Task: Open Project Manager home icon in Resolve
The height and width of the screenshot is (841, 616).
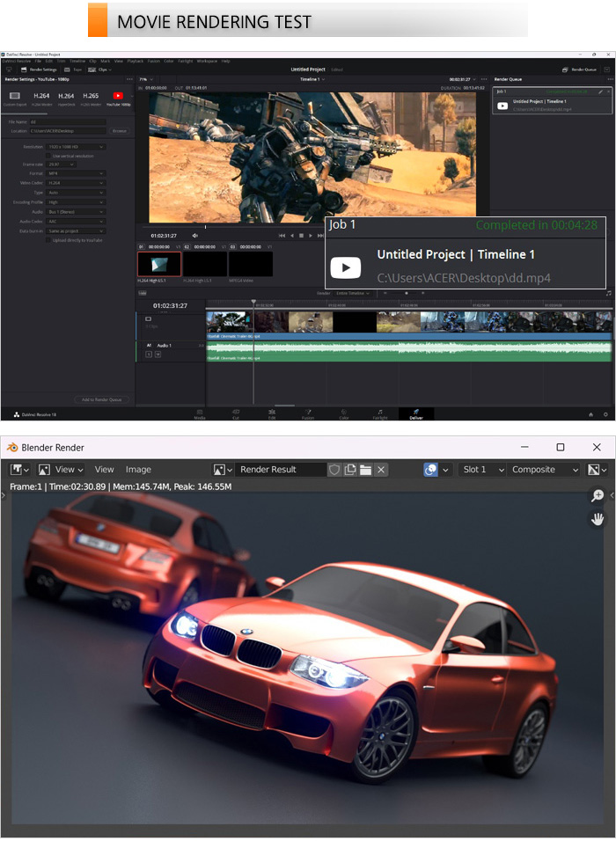Action: pyautogui.click(x=590, y=414)
